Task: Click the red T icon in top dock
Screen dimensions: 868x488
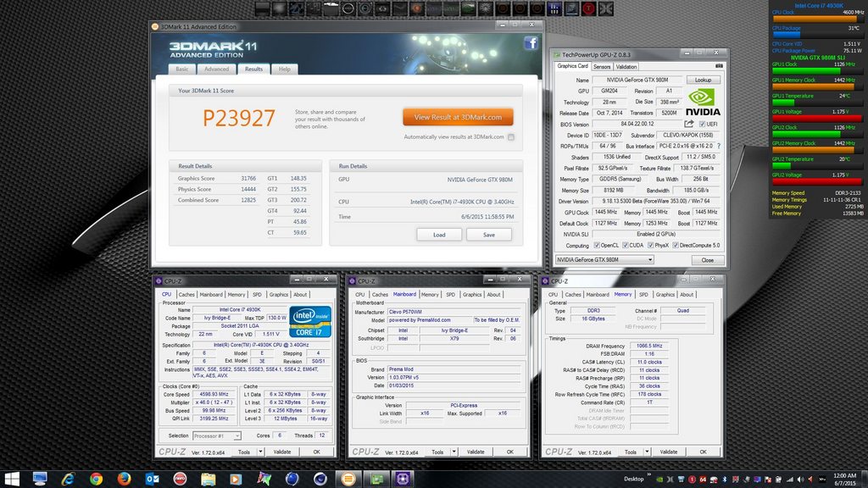Action: 588,8
